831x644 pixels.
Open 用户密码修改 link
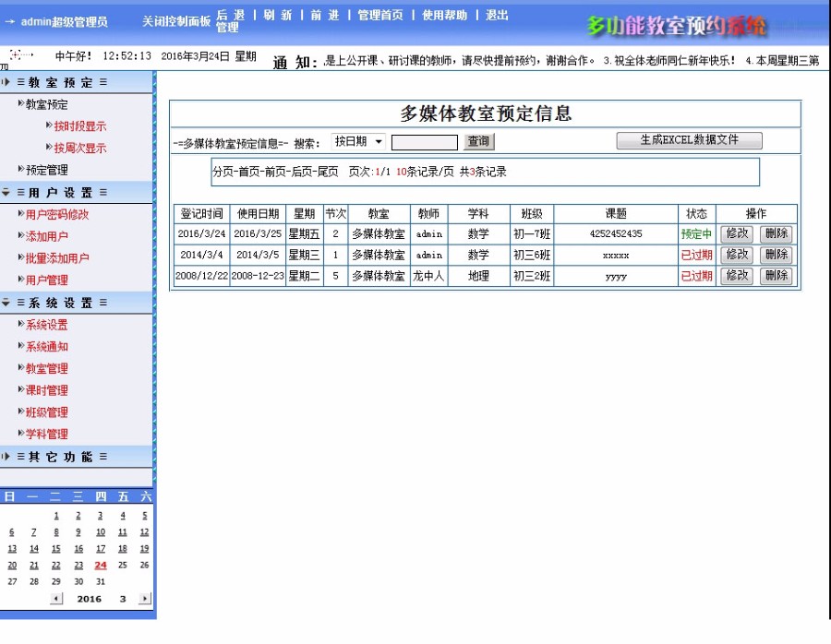tap(57, 215)
